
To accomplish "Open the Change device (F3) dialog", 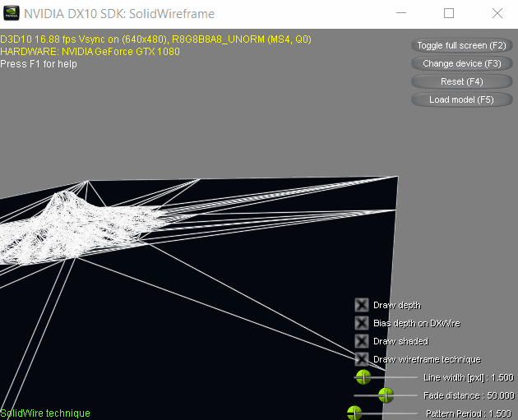I will (x=461, y=63).
